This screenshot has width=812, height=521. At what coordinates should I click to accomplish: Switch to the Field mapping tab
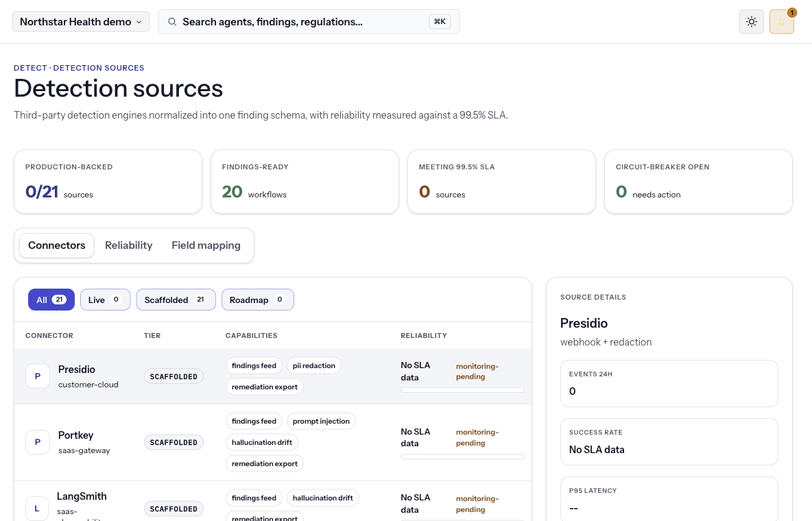click(206, 245)
